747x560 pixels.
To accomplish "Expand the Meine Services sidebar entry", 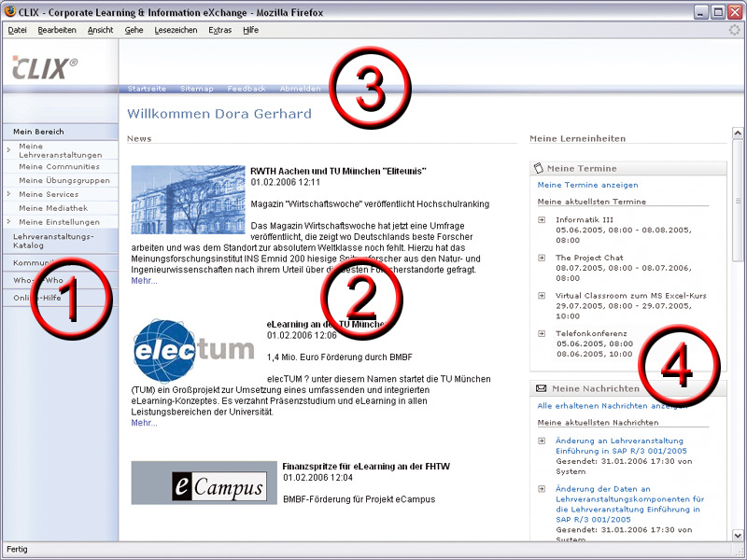I will (7, 195).
